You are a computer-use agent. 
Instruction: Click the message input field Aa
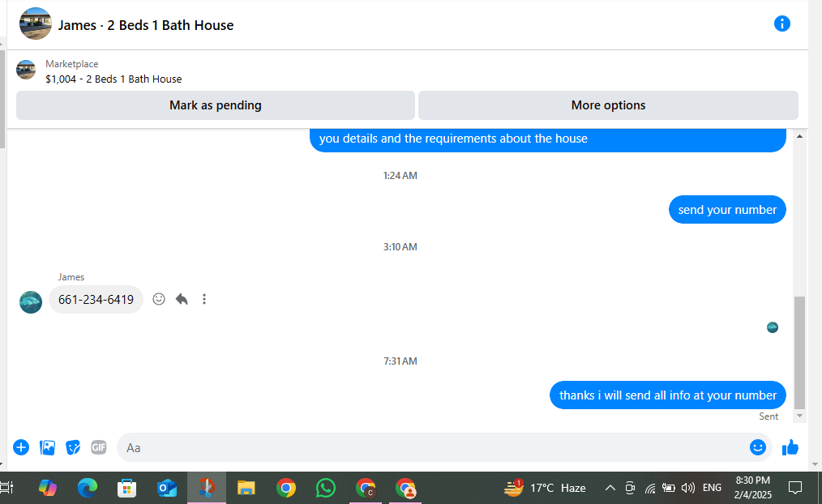click(x=444, y=447)
